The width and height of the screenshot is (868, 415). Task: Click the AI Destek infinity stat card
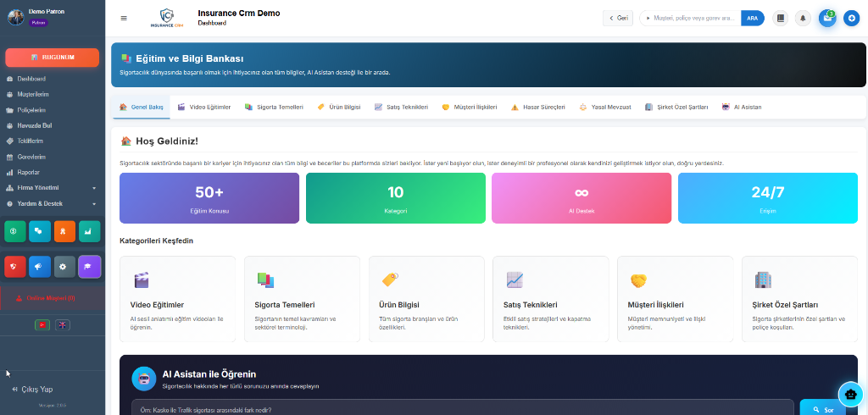(x=581, y=198)
